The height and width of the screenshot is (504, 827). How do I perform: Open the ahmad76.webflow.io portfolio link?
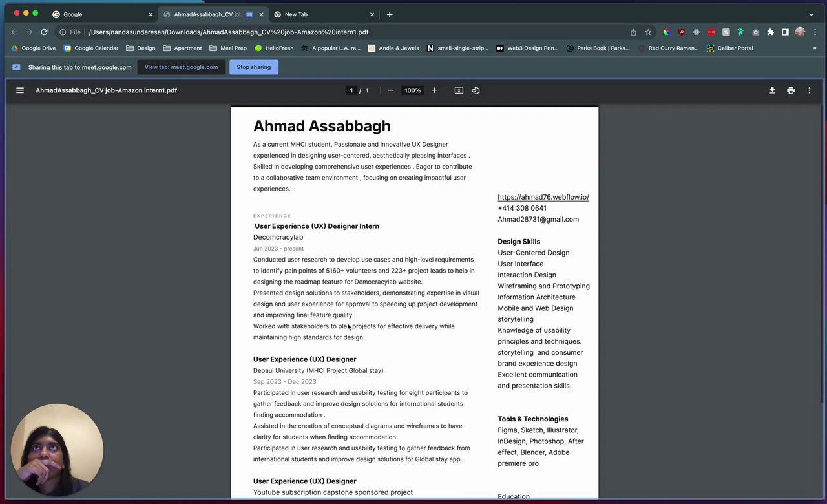(x=543, y=197)
